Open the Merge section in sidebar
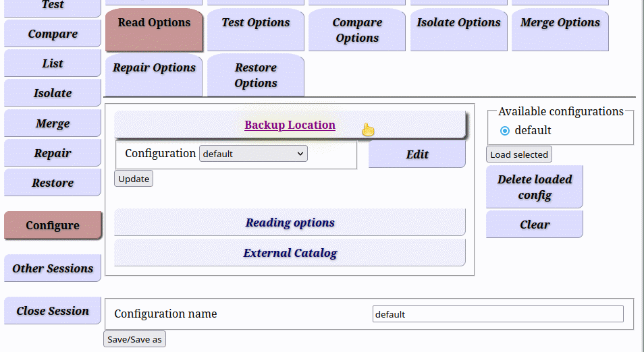The width and height of the screenshot is (644, 352). [53, 123]
